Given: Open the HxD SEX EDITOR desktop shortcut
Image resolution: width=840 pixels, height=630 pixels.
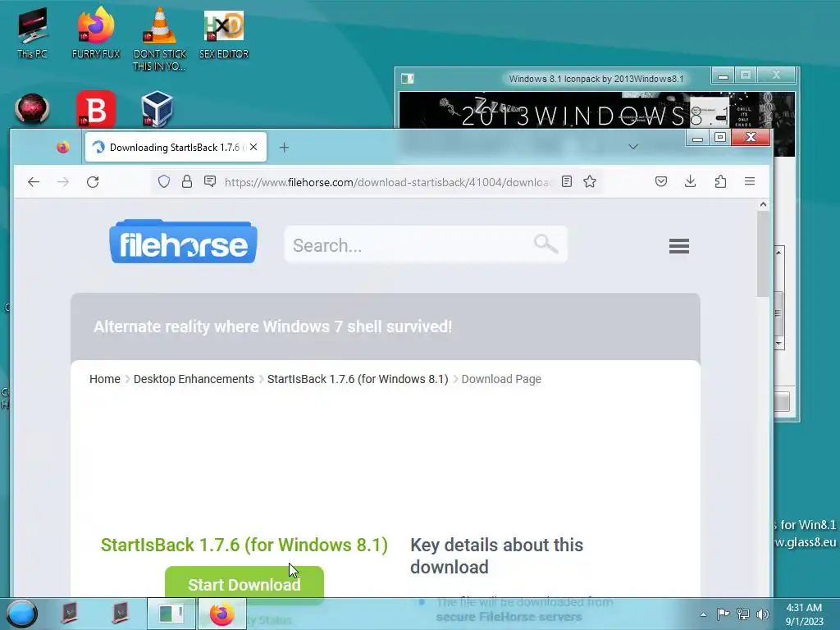Looking at the screenshot, I should [224, 33].
